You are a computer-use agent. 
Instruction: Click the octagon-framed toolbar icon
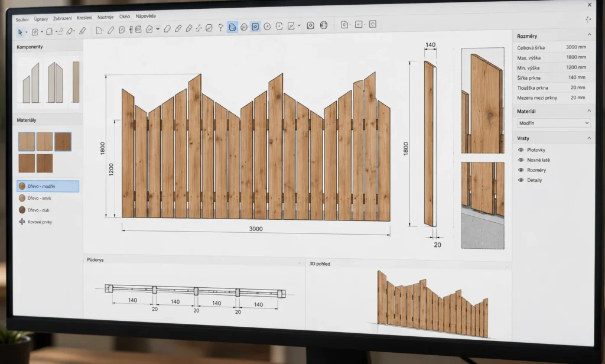point(324,25)
